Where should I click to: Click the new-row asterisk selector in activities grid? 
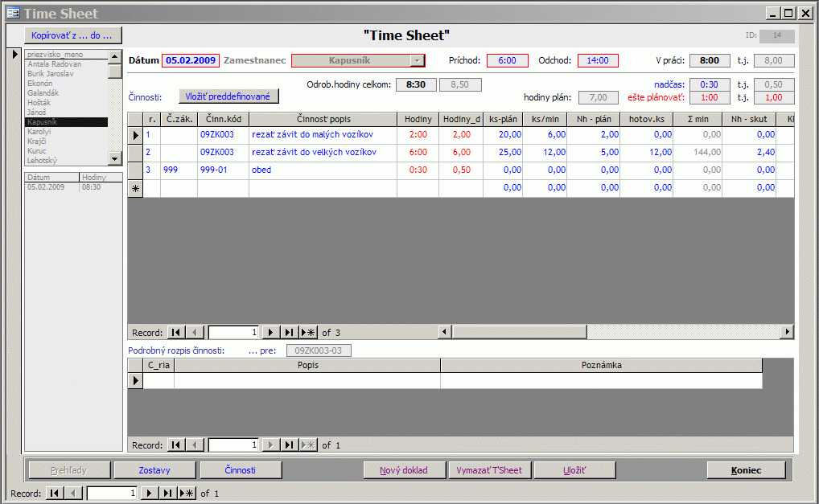click(x=135, y=188)
